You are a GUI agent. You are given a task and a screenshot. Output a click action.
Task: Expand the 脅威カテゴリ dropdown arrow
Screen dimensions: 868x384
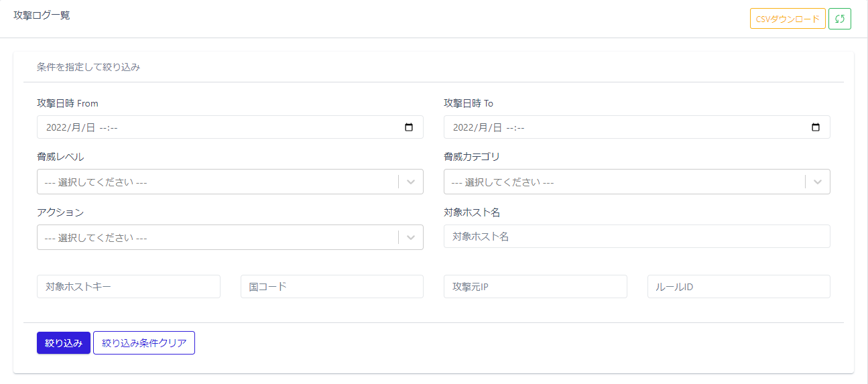[x=818, y=182]
